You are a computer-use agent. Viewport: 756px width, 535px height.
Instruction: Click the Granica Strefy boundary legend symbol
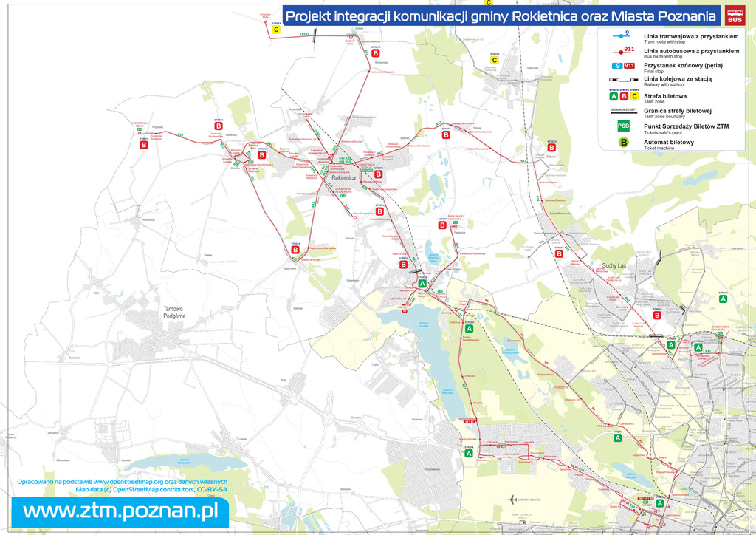(x=624, y=112)
